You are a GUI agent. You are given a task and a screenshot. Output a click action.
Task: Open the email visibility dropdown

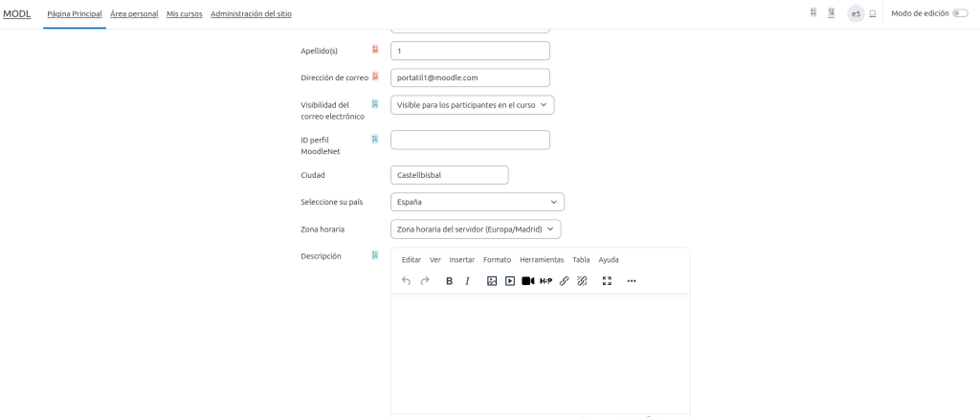[x=472, y=105]
